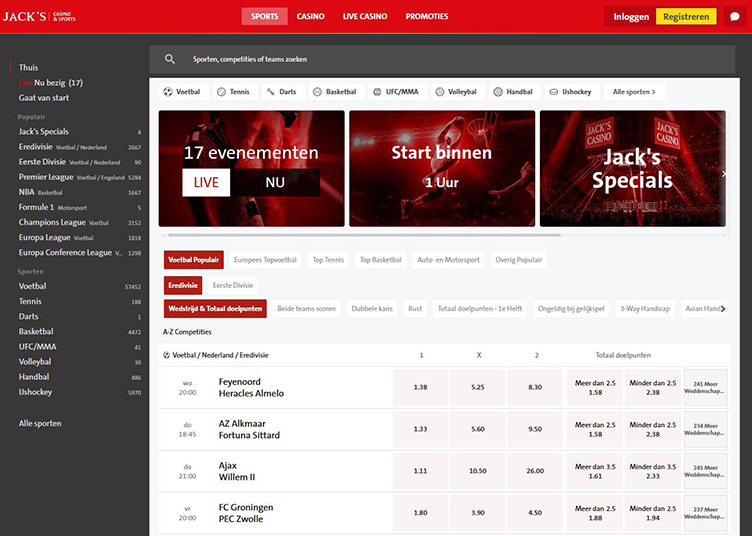Viewport: 752px width, 536px height.
Task: Click the Inloggen button
Action: tap(631, 17)
